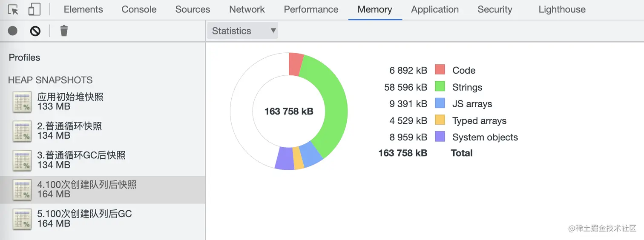Open the Lighthouse tab
This screenshot has height=240, width=644.
[562, 9]
